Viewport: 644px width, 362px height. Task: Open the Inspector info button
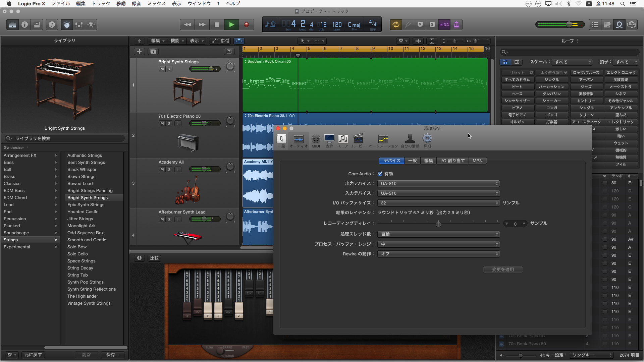pyautogui.click(x=24, y=24)
